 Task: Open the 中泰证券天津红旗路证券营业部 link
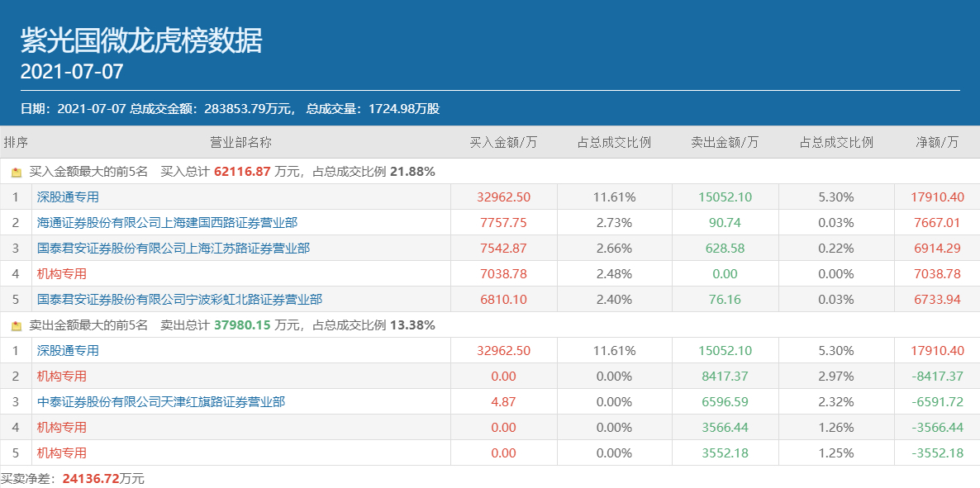coord(161,402)
